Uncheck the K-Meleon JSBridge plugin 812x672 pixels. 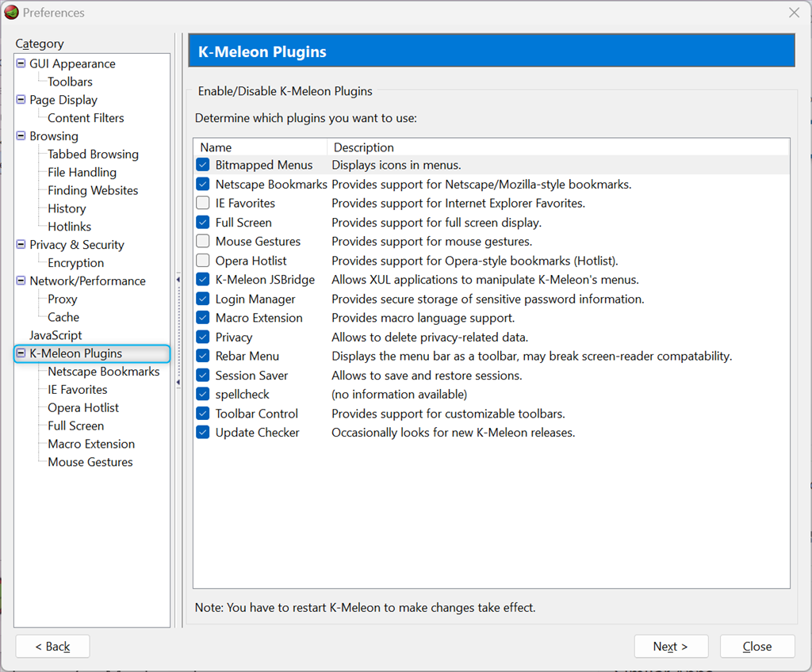coord(203,280)
